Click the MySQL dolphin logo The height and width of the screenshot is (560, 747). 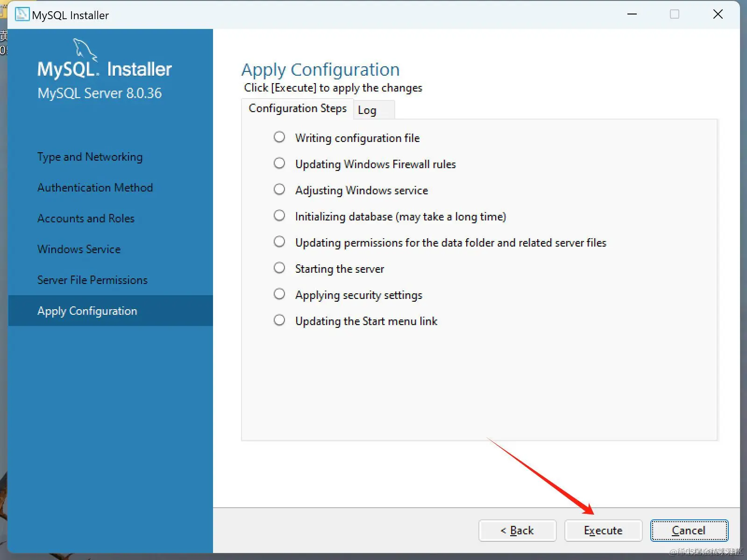[85, 50]
